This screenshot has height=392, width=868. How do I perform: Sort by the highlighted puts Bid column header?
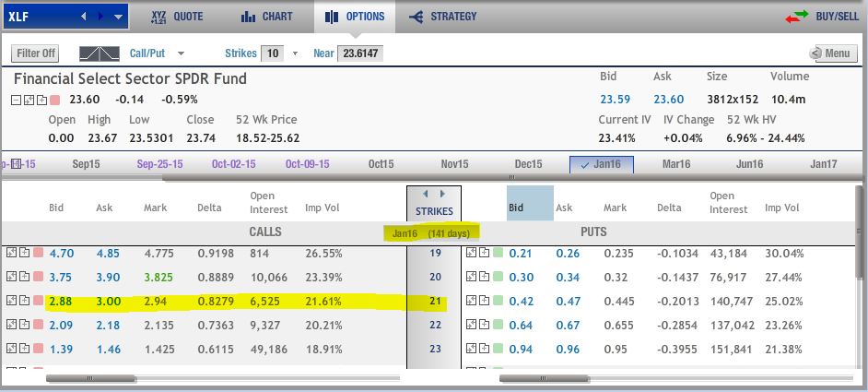point(530,203)
